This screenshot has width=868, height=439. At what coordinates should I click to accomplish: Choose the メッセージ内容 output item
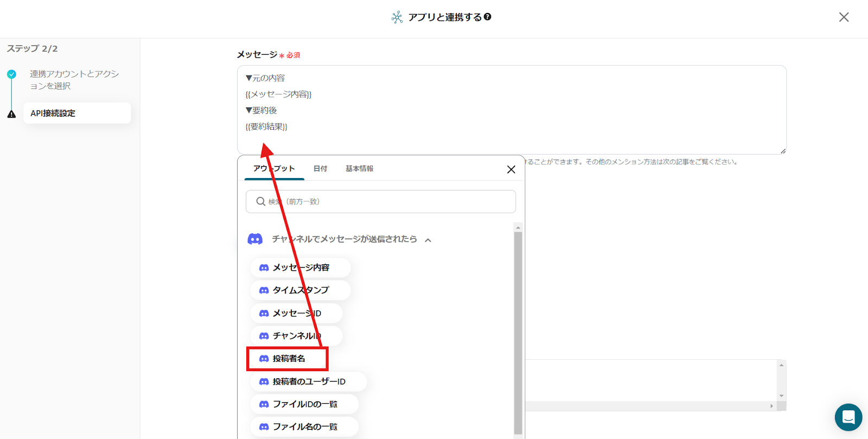300,268
